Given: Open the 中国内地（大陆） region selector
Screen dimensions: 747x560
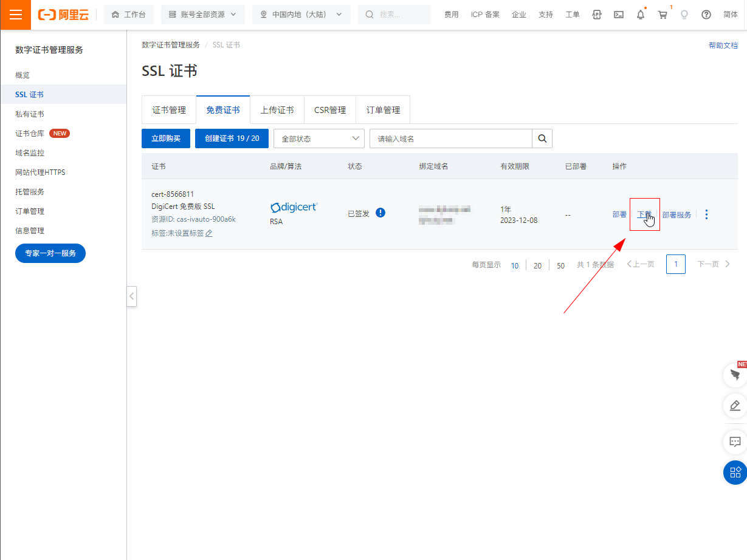Looking at the screenshot, I should click(301, 15).
